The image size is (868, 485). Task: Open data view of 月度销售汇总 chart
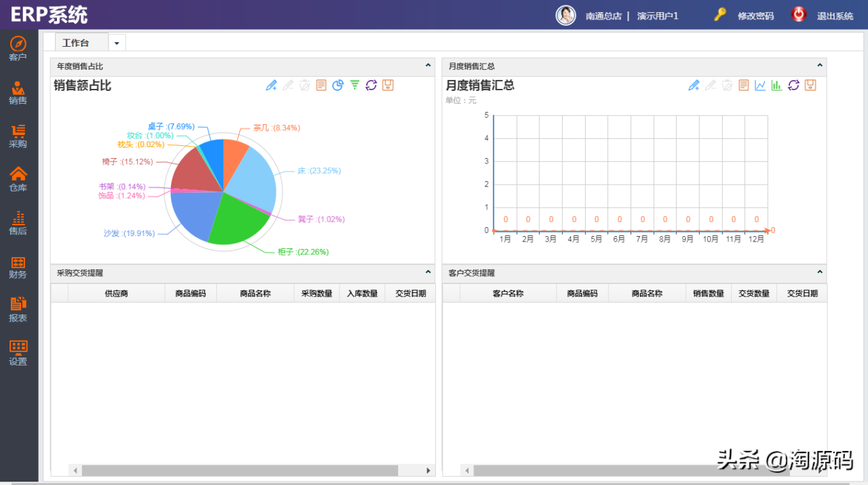tap(744, 85)
